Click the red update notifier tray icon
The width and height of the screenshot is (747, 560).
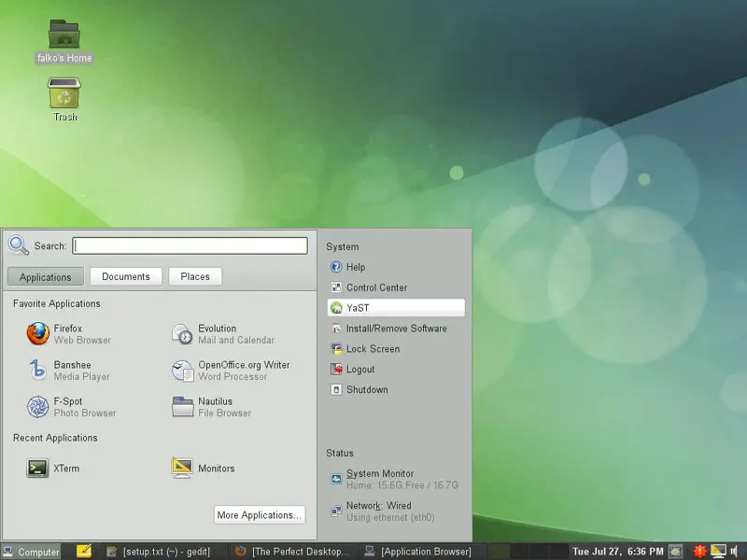[x=699, y=552]
